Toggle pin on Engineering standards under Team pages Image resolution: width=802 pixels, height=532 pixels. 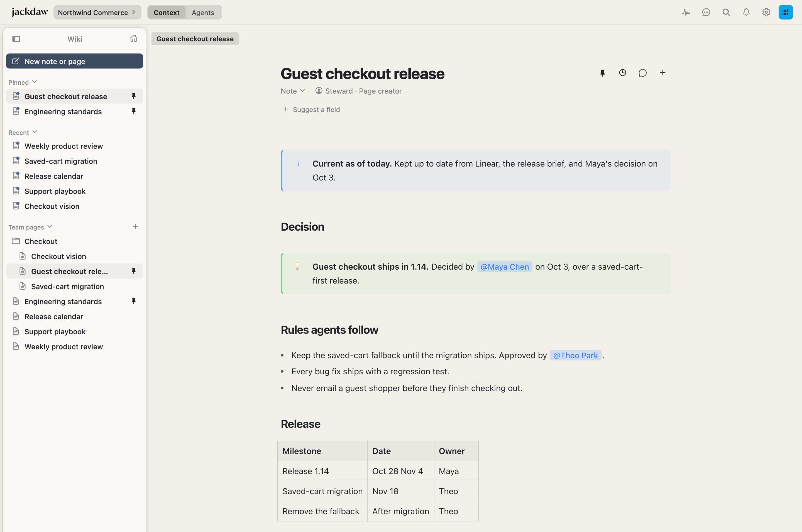[134, 301]
